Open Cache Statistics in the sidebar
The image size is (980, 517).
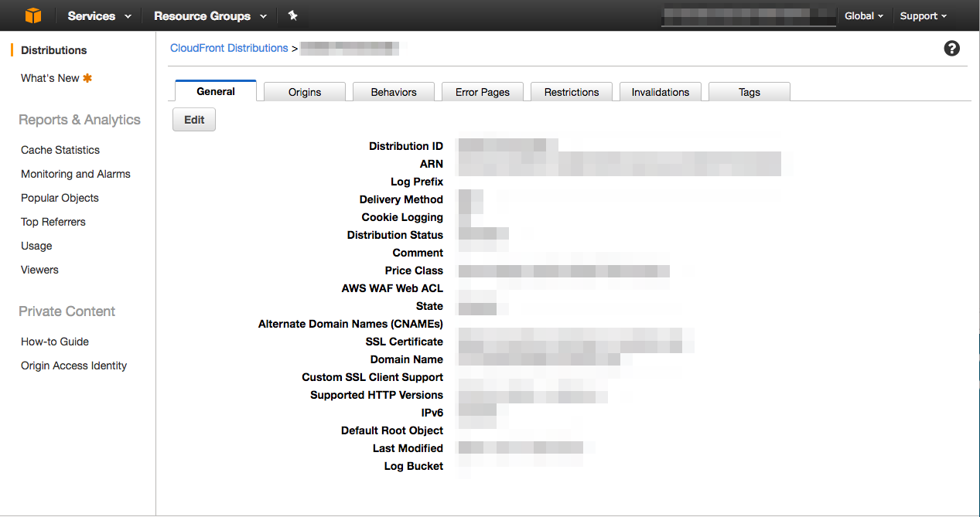[x=60, y=150]
